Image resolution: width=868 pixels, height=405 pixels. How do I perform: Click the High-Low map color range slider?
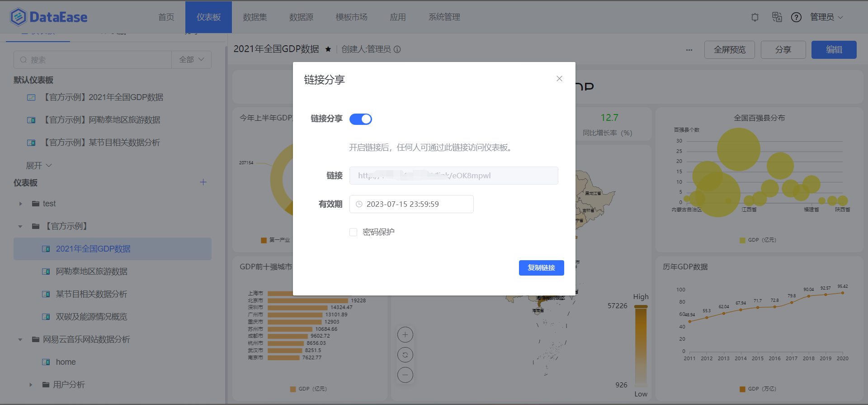click(641, 345)
